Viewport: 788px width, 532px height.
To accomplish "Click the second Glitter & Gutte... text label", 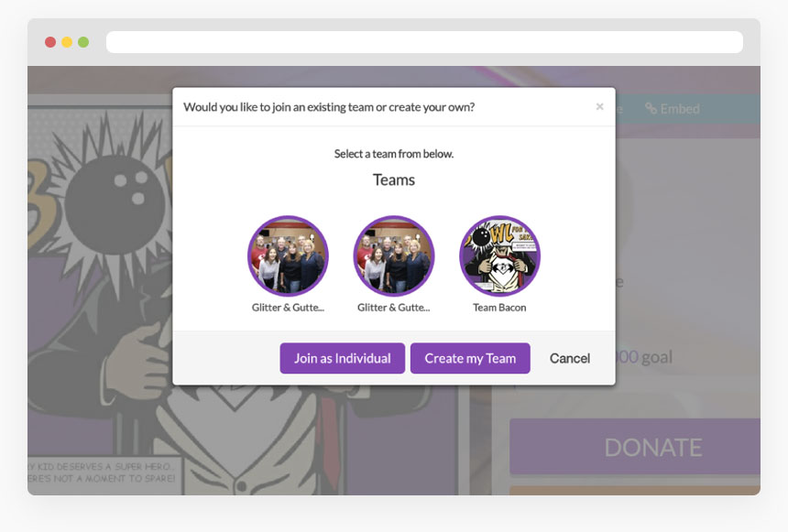I will pyautogui.click(x=393, y=308).
